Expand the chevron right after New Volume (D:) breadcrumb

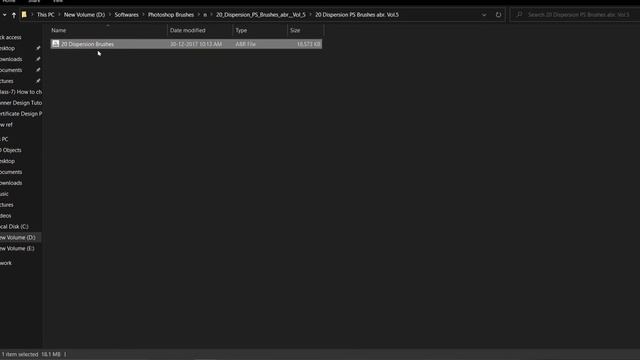pyautogui.click(x=110, y=15)
